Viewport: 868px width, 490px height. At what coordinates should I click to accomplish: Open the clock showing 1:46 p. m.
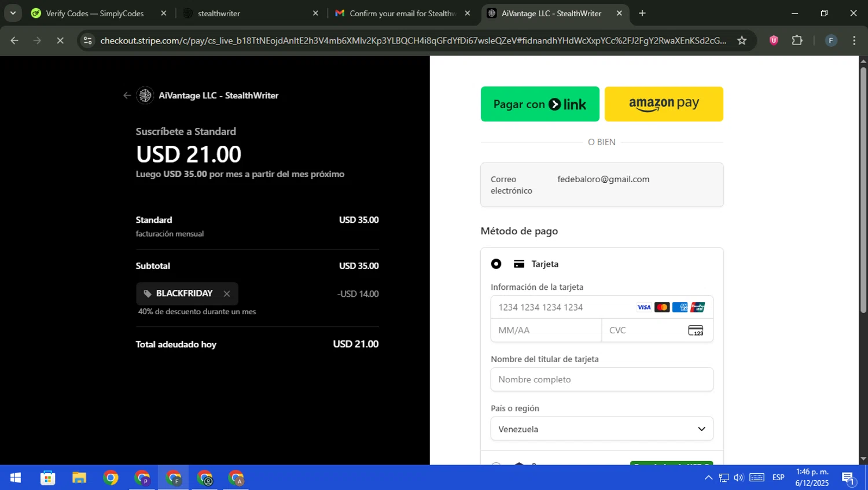[812, 478]
